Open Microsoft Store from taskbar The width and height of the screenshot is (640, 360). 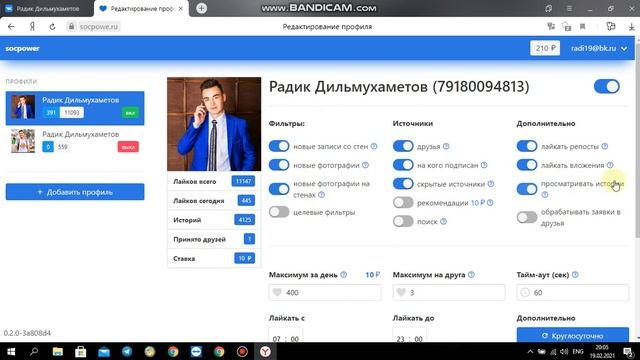[x=80, y=351]
